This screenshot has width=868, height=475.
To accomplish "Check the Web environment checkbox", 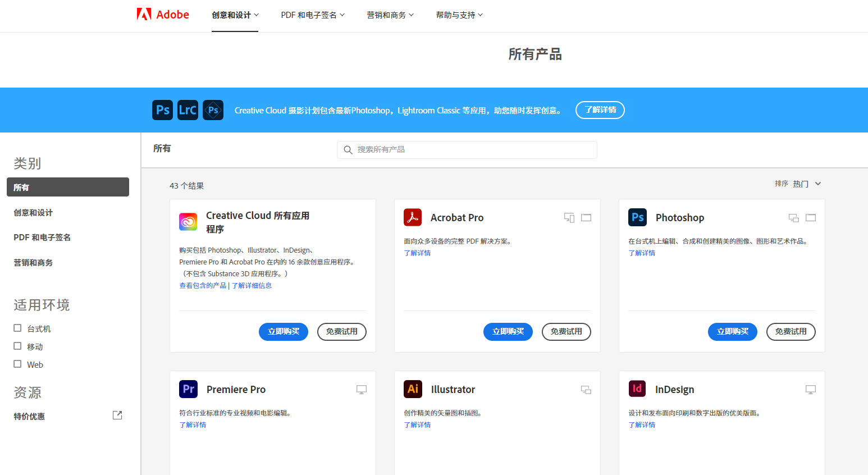I will tap(17, 364).
